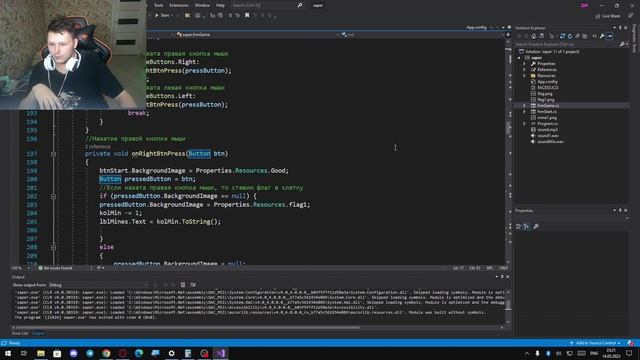Image resolution: width=640 pixels, height=360 pixels.
Task: Open Settings gear from taskbar
Action: [171, 353]
